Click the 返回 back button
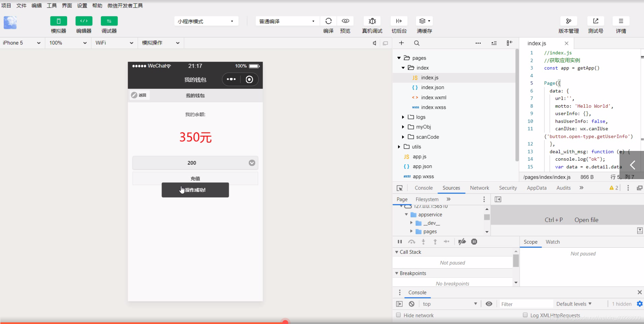The image size is (644, 324). click(140, 95)
